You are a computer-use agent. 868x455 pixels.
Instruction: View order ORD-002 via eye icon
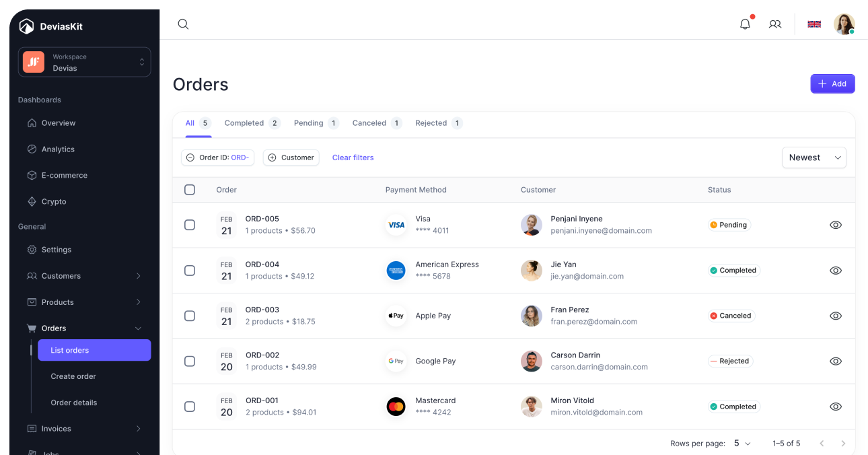tap(836, 361)
